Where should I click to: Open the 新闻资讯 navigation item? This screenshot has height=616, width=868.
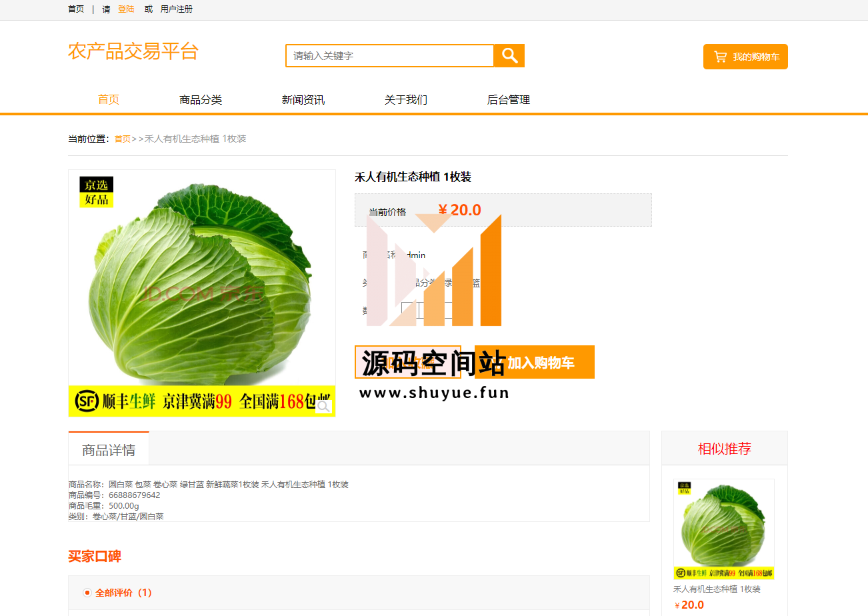pyautogui.click(x=303, y=100)
